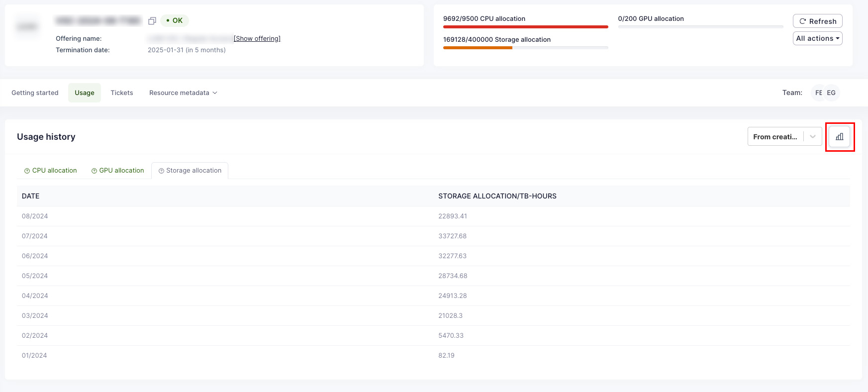Screen dimensions: 868x392
Task: Click the help icon beside GPU allocation
Action: pyautogui.click(x=94, y=171)
